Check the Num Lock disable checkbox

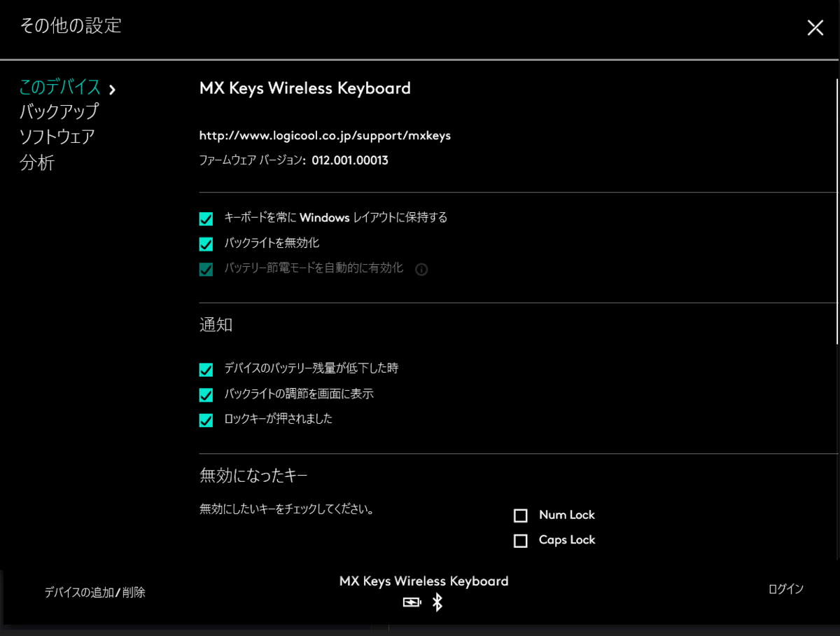[x=520, y=516]
